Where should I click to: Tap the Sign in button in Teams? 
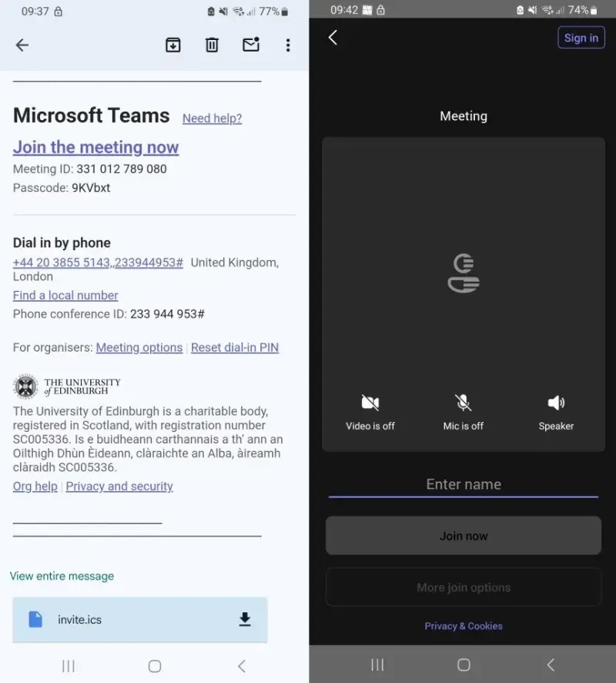click(x=581, y=38)
